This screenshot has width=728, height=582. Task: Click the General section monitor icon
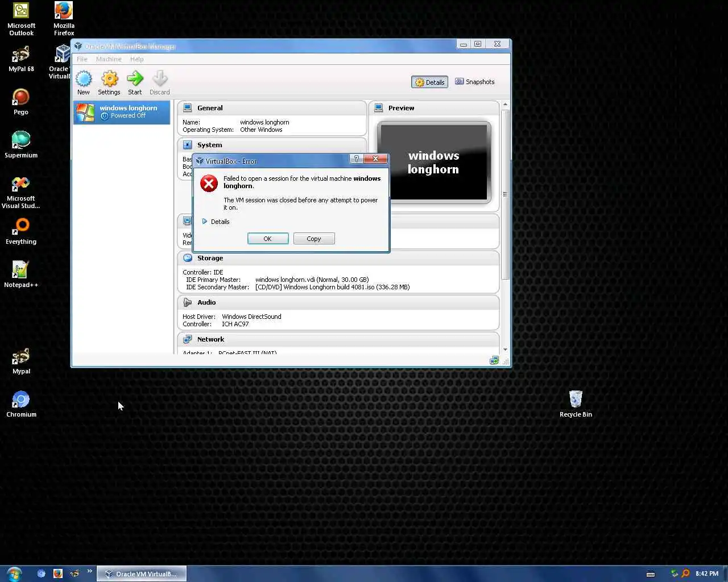(x=188, y=108)
